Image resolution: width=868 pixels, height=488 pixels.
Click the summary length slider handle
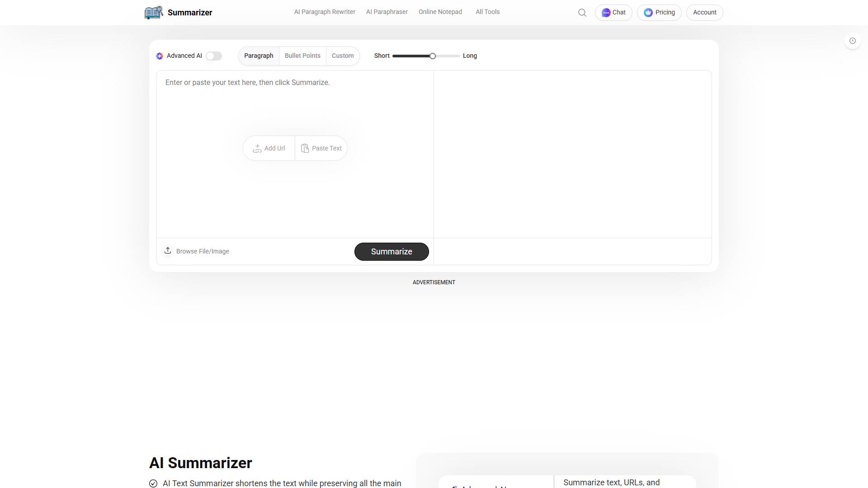pyautogui.click(x=433, y=56)
